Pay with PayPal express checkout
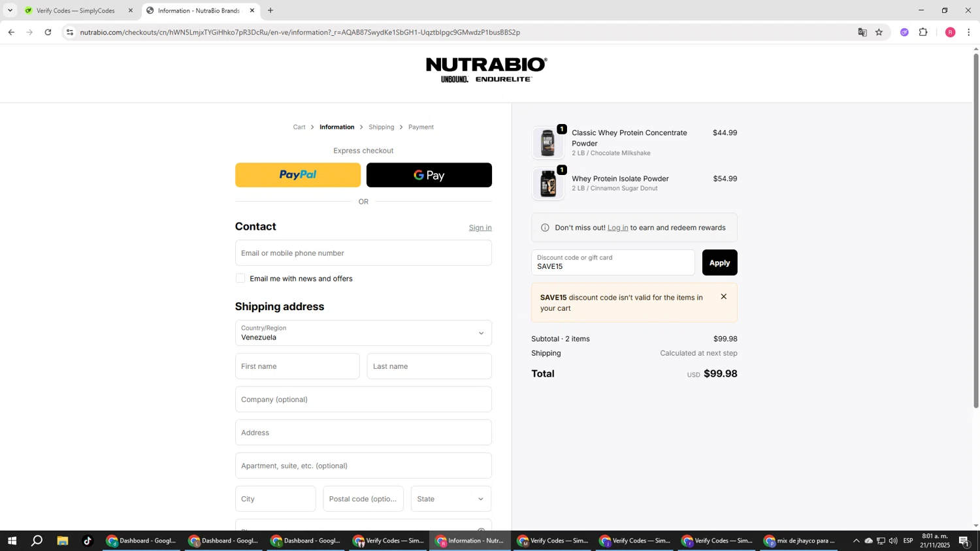980x551 pixels. point(298,175)
